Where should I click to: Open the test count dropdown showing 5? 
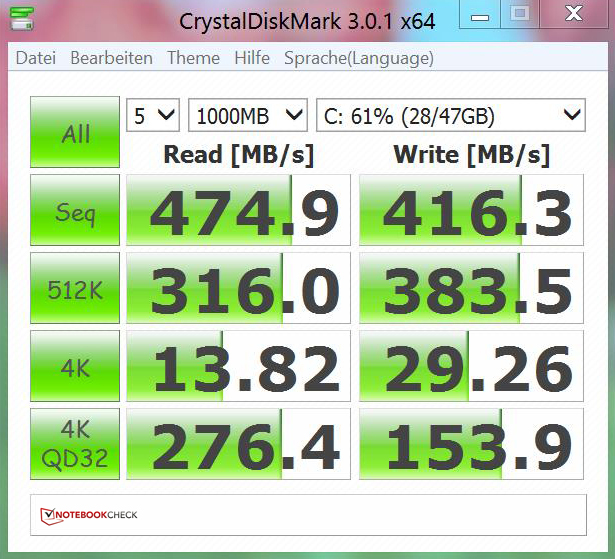point(153,115)
